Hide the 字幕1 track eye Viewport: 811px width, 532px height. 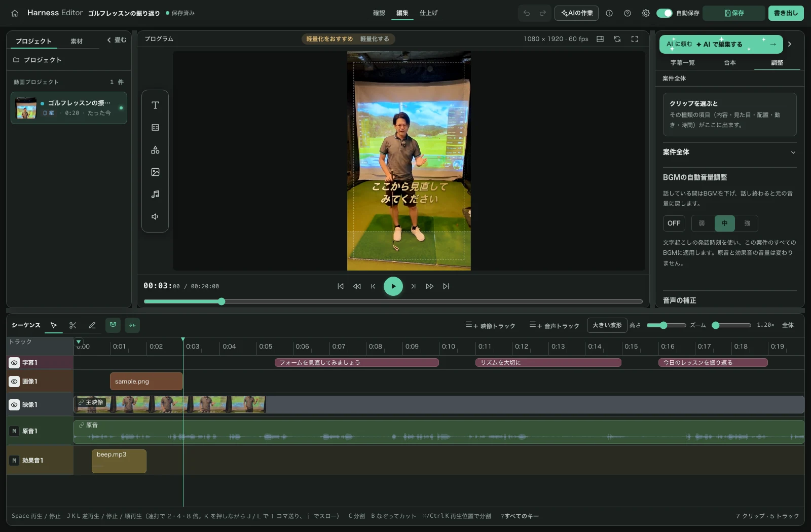click(14, 363)
